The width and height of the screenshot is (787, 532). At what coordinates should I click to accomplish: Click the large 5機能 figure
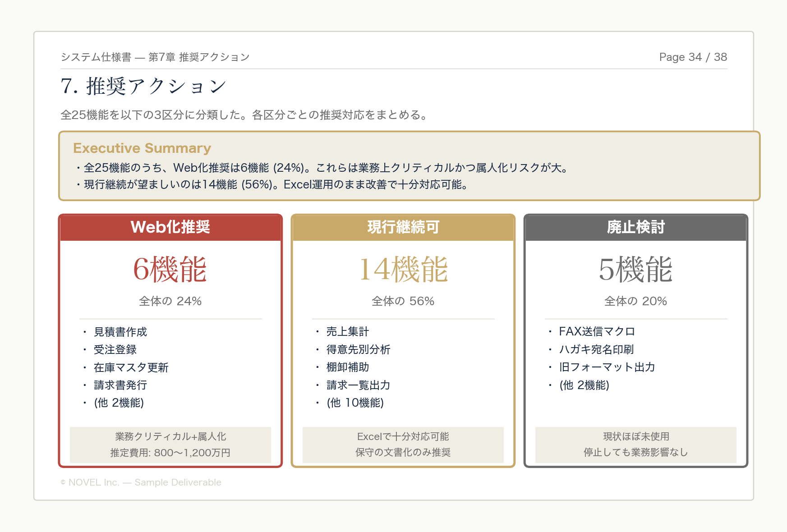tap(635, 270)
